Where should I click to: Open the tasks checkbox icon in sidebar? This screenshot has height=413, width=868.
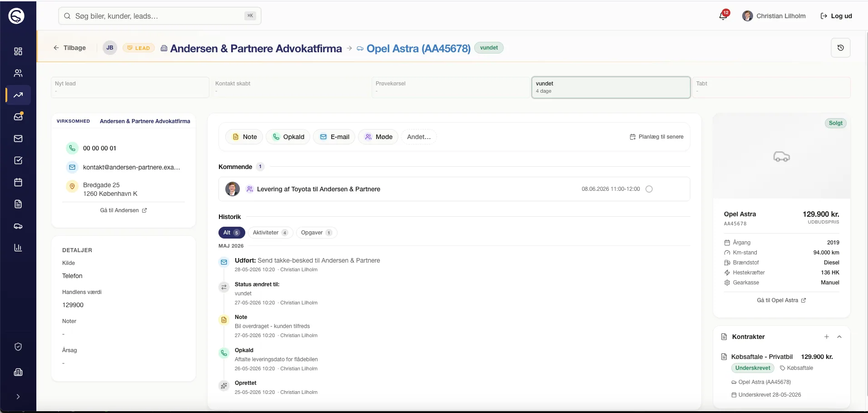[x=18, y=160]
